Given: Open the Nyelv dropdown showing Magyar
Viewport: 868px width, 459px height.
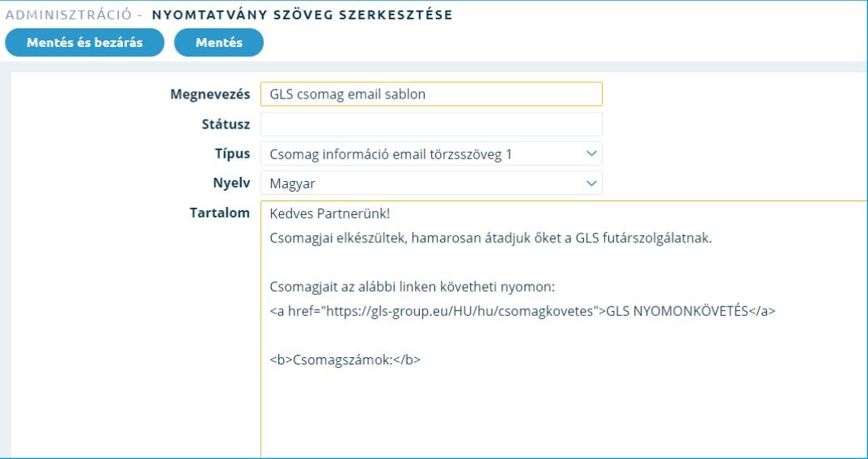Looking at the screenshot, I should [x=431, y=183].
